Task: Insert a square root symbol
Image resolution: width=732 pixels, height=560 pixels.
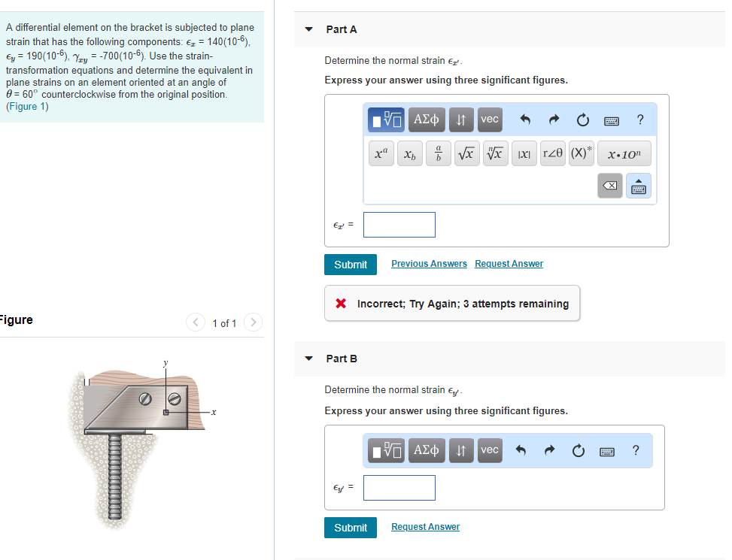Action: pyautogui.click(x=466, y=153)
